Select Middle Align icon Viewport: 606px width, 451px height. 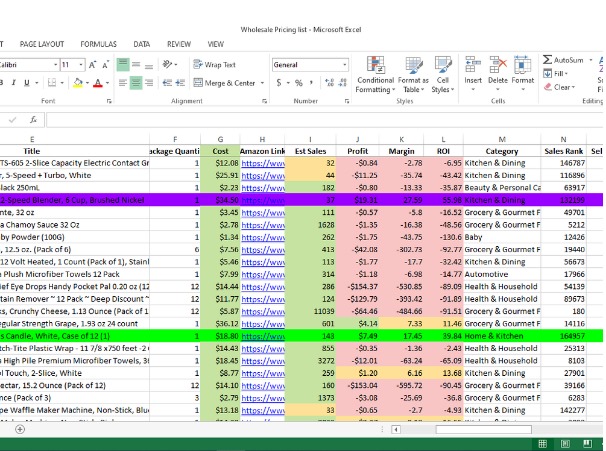point(136,65)
